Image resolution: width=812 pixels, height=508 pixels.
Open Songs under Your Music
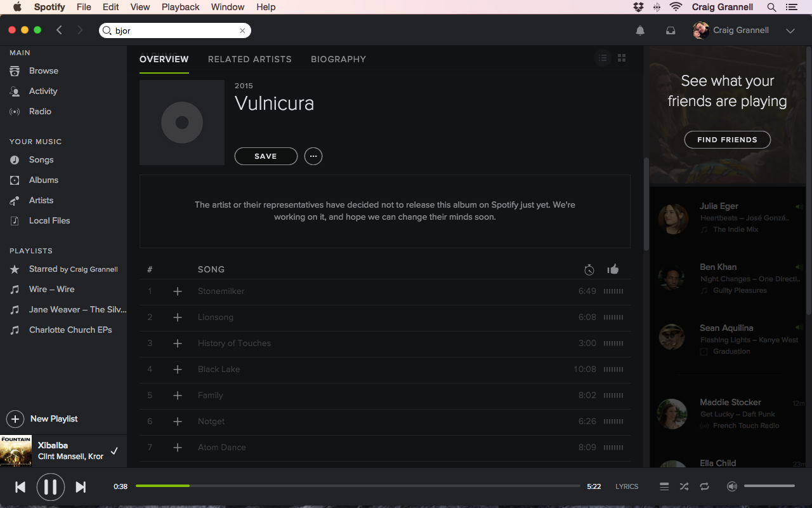pyautogui.click(x=41, y=160)
